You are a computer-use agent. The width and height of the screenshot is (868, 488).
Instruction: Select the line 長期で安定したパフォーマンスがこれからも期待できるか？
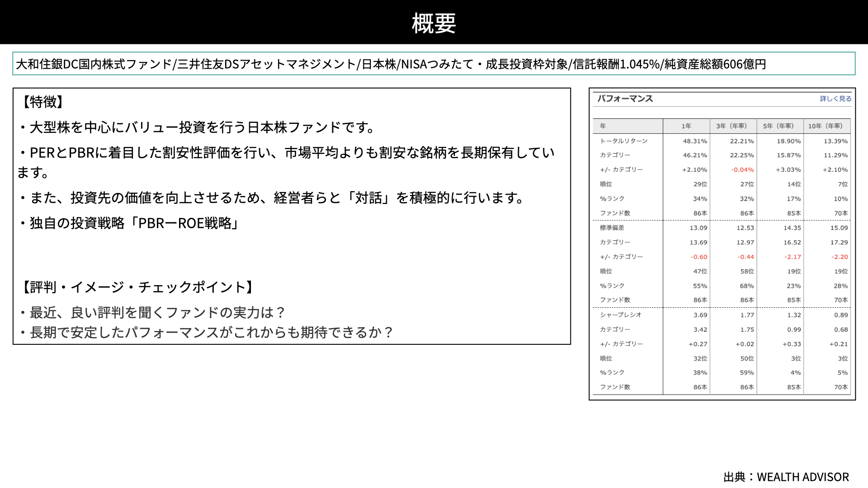(206, 333)
